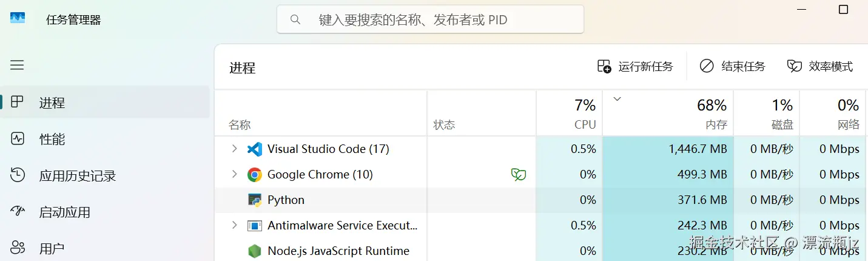Expand Visual Studio Code process group

click(x=234, y=149)
